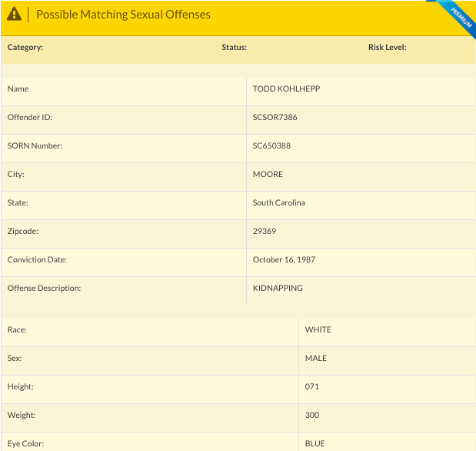Click the blue Premium corner ribbon
This screenshot has height=451, width=476.
tap(461, 15)
